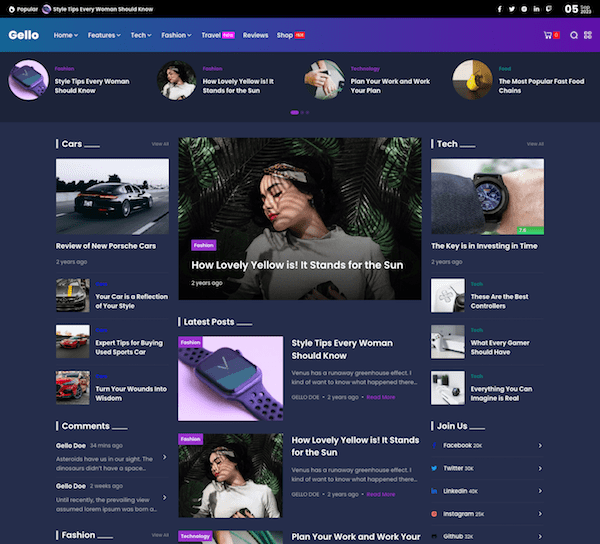The height and width of the screenshot is (544, 600).
Task: Expand the Features dropdown menu
Action: tap(104, 35)
